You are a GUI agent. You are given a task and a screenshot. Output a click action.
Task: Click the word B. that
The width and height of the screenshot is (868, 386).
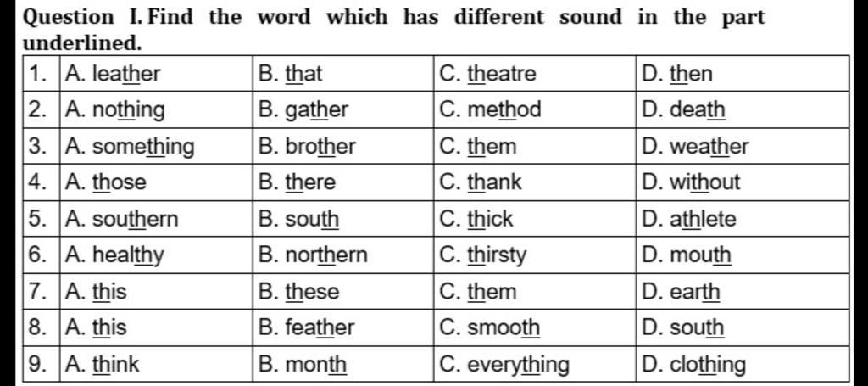(x=290, y=74)
